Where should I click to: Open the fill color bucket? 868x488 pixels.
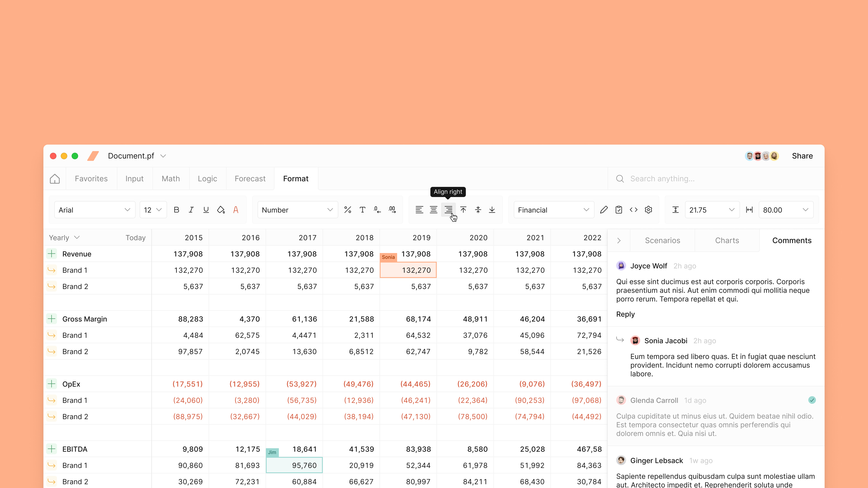tap(221, 210)
